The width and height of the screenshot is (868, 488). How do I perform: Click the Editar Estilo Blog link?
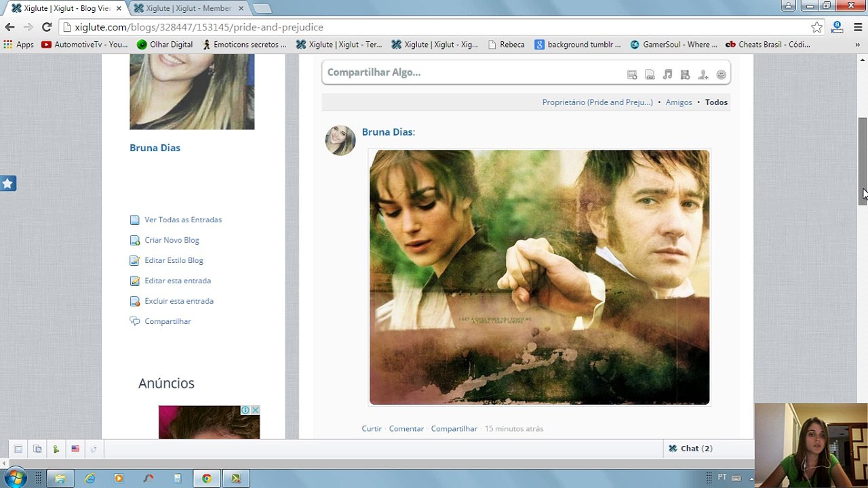coord(174,260)
